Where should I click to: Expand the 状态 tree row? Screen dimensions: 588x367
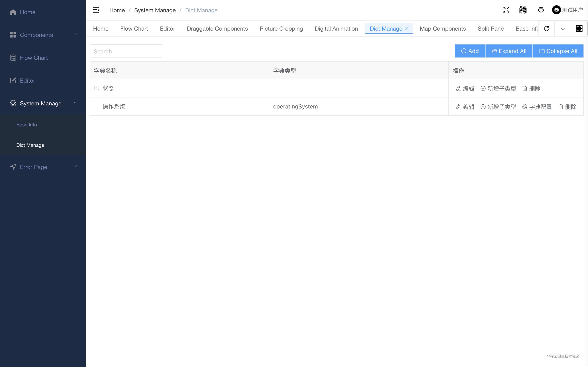tap(97, 88)
